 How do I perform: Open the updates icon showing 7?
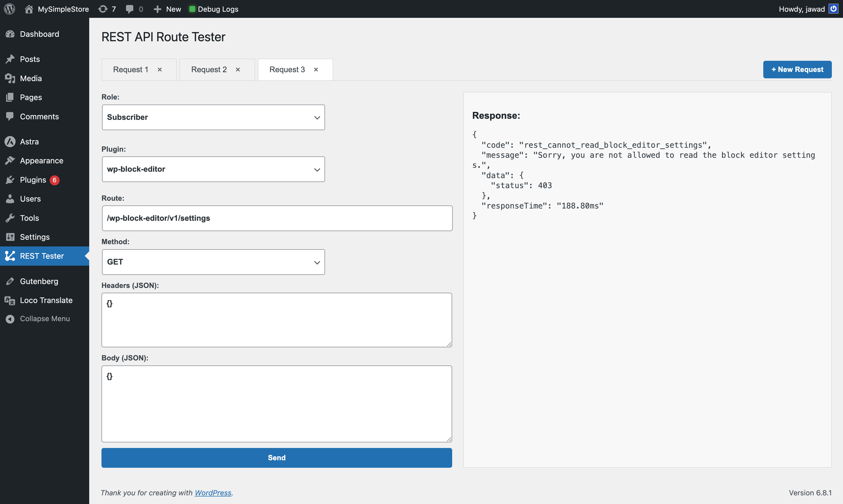coord(103,9)
